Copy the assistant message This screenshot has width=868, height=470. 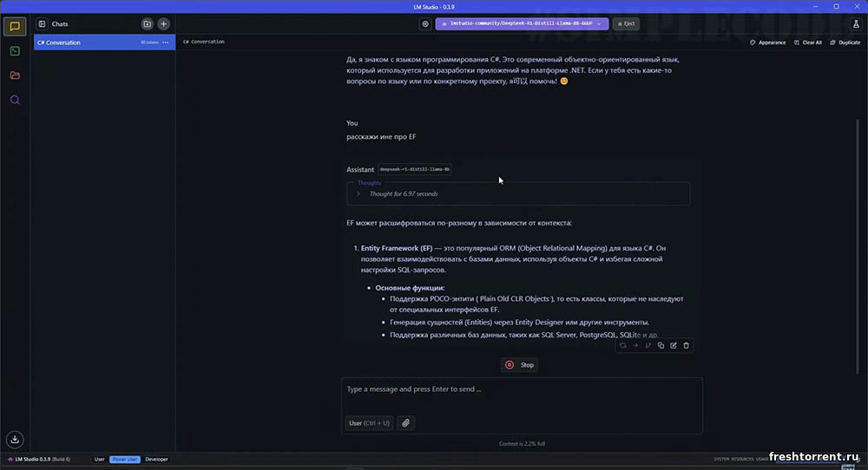coord(661,345)
